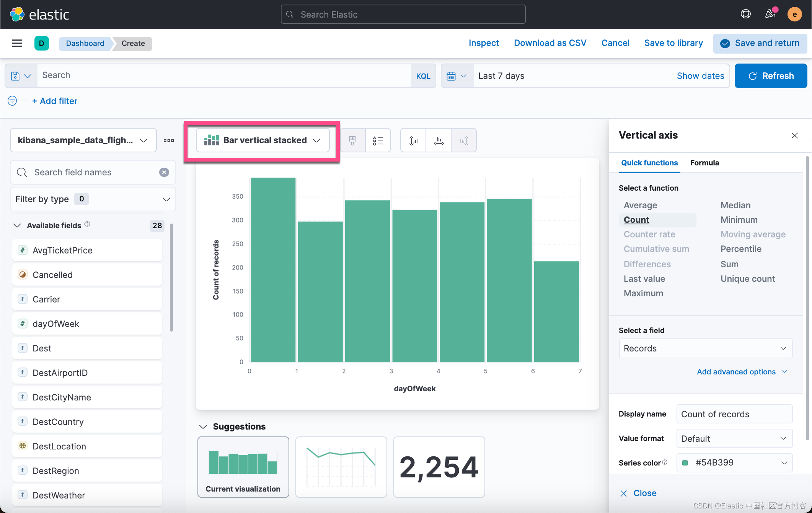Clear the field name search
The height and width of the screenshot is (513, 812).
click(164, 172)
